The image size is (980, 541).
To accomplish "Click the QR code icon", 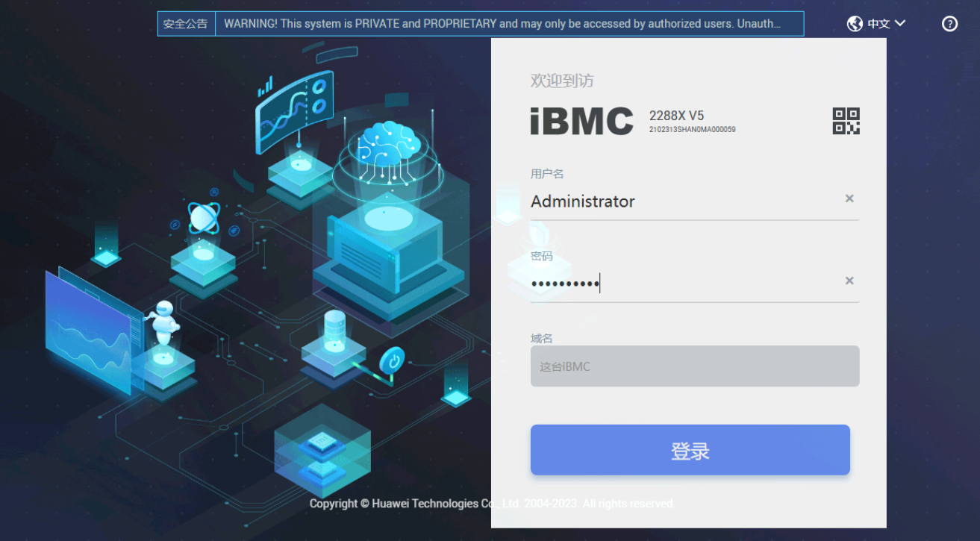I will (x=846, y=121).
